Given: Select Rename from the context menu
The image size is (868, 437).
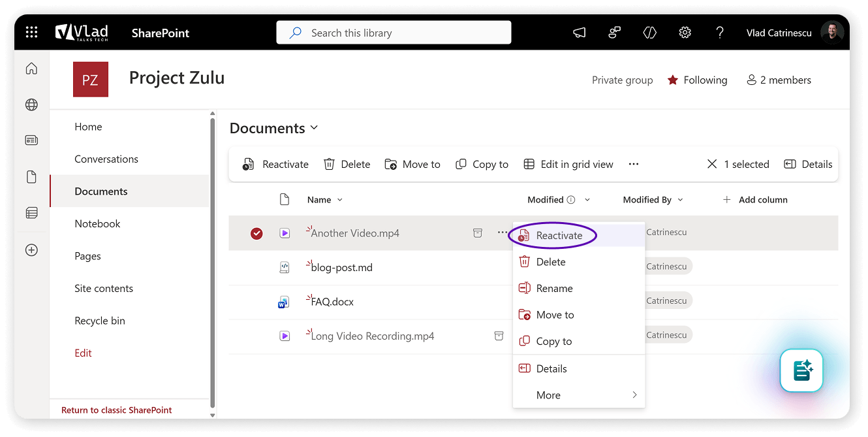Looking at the screenshot, I should (554, 289).
